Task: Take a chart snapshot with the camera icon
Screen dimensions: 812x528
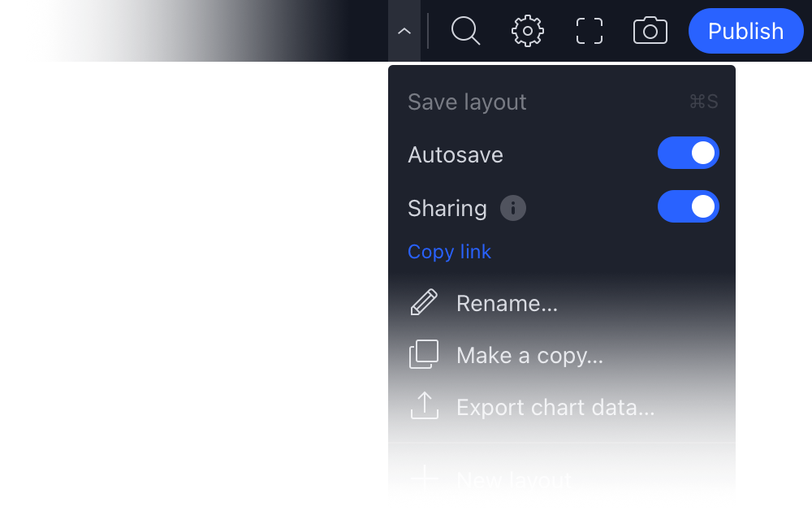Action: 650,31
